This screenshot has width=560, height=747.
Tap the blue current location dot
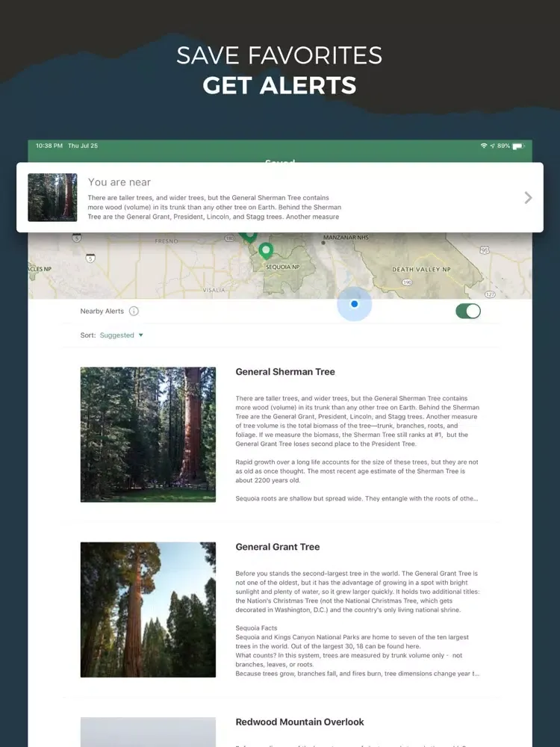pos(354,304)
